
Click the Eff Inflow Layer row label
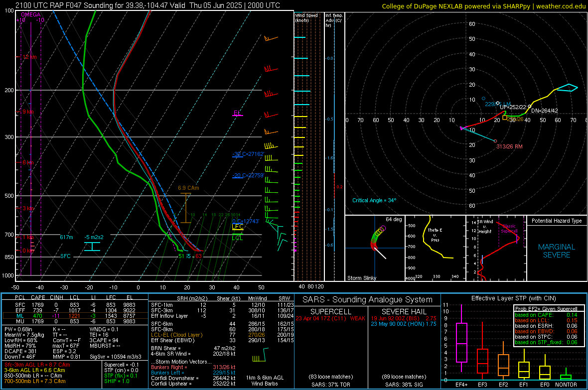[x=169, y=316]
